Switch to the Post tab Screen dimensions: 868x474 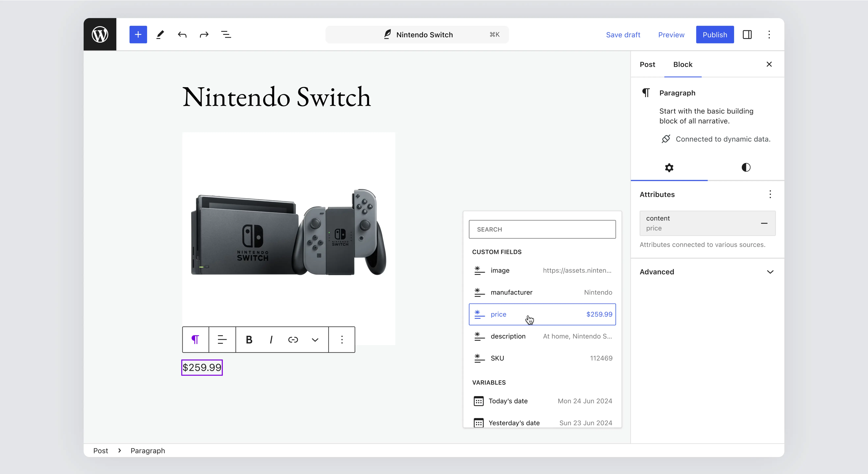pos(647,64)
